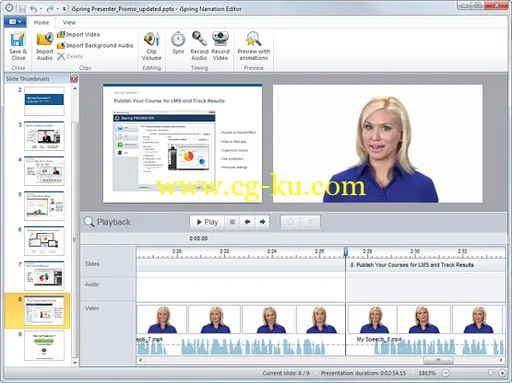Click the star marker button in playback bar

tap(291, 222)
